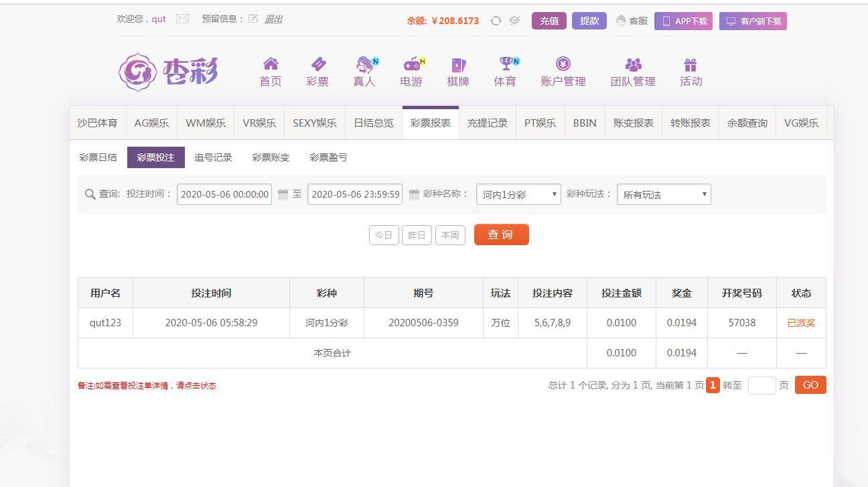Viewport: 868px width, 487px height.
Task: Click the 充值 recharge button
Action: (549, 21)
